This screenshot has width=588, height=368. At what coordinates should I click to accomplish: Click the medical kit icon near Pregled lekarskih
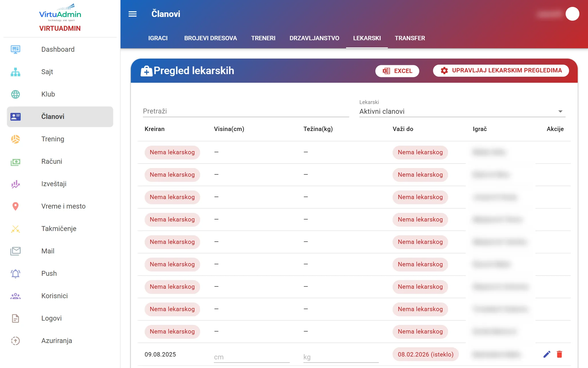point(146,71)
